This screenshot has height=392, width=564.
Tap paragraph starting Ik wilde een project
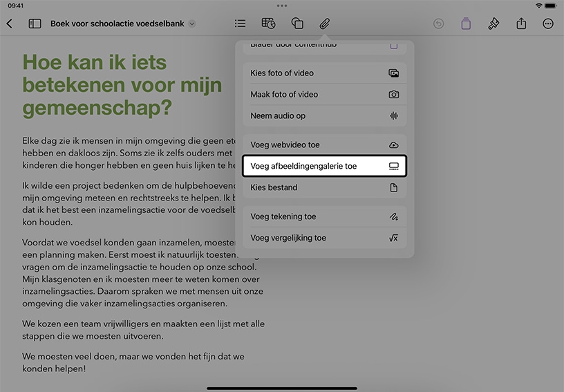pos(129,204)
